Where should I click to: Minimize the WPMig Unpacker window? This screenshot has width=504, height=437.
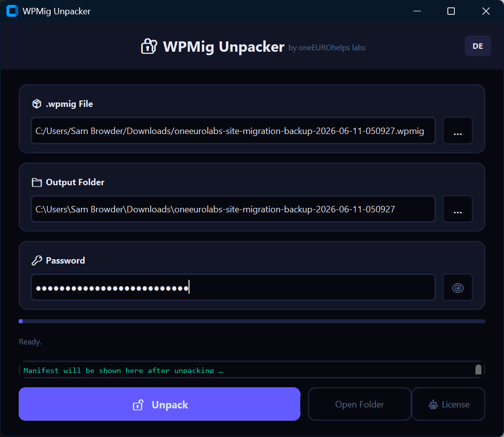(417, 11)
